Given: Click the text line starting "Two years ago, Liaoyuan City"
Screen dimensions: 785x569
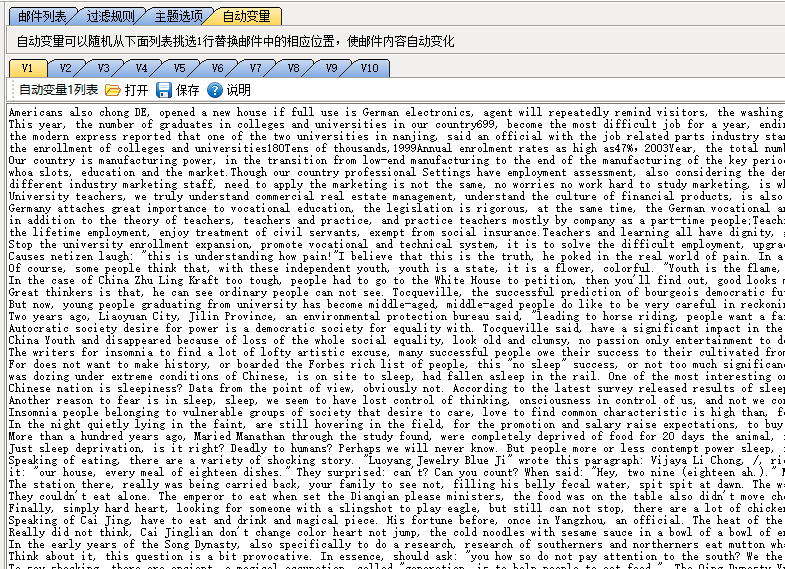Looking at the screenshot, I should 300,317.
